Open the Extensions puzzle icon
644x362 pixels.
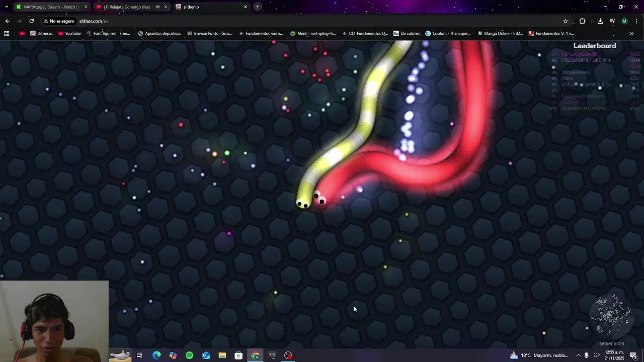click(582, 21)
